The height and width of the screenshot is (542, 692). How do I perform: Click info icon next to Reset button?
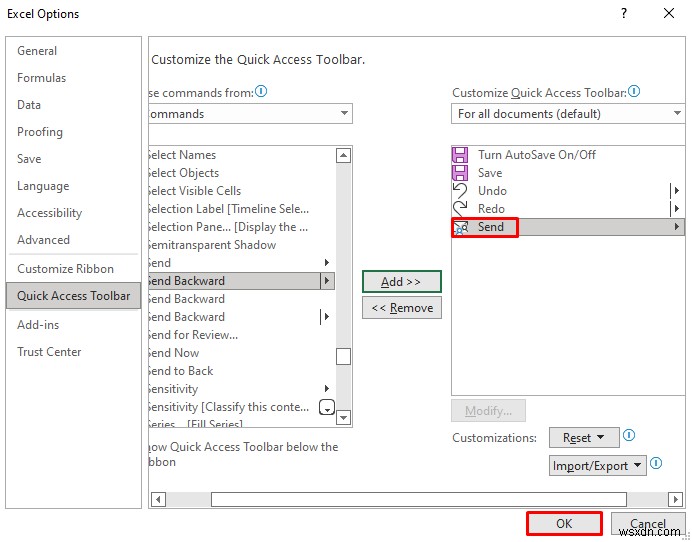pos(628,437)
